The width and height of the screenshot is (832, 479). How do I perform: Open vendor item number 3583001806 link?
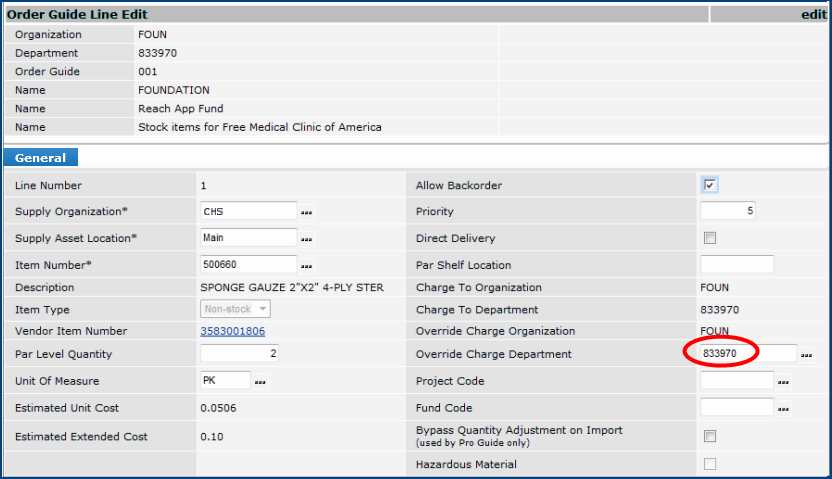[x=233, y=331]
